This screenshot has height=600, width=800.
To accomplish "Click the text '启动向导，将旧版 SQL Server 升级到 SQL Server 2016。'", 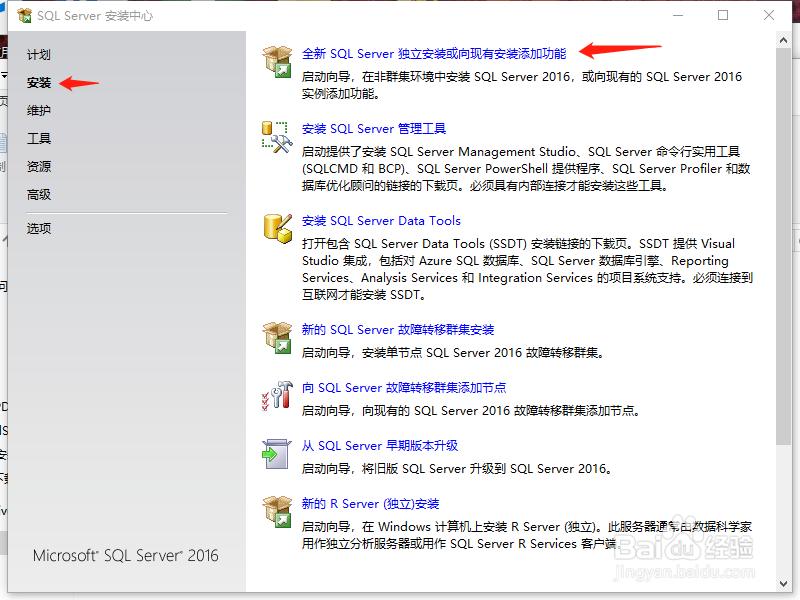I will pos(457,469).
